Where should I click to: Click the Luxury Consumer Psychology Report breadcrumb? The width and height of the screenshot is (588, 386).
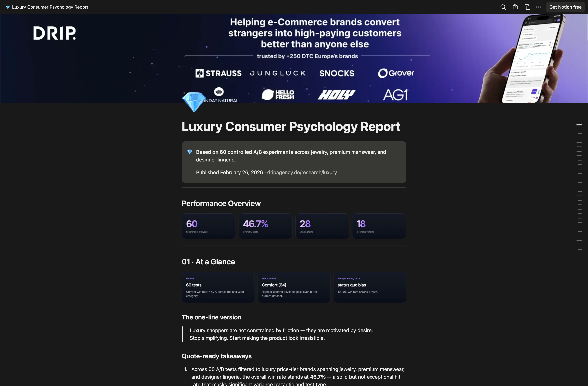tap(50, 7)
